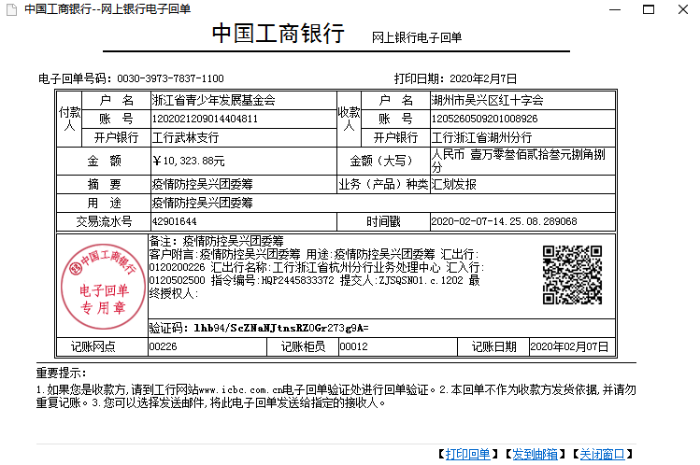Screen dimensions: 700x465
Task: Click payer bank 工行武林支行
Action: 185,137
